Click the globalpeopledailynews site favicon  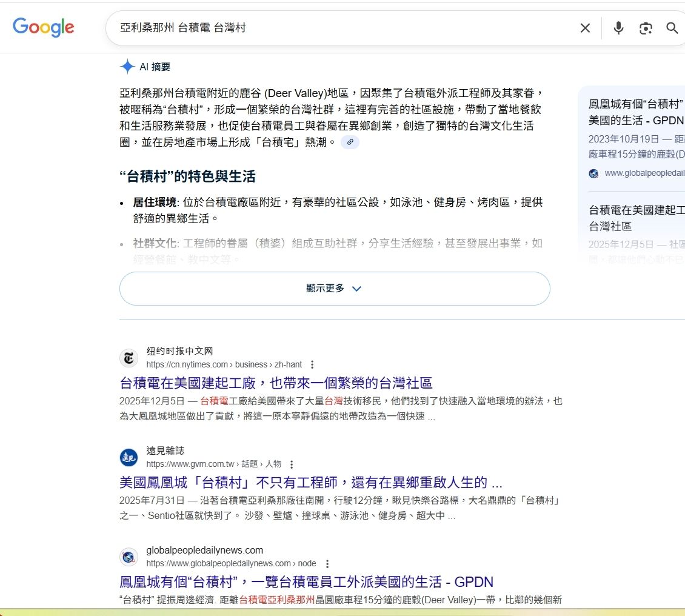tap(129, 557)
